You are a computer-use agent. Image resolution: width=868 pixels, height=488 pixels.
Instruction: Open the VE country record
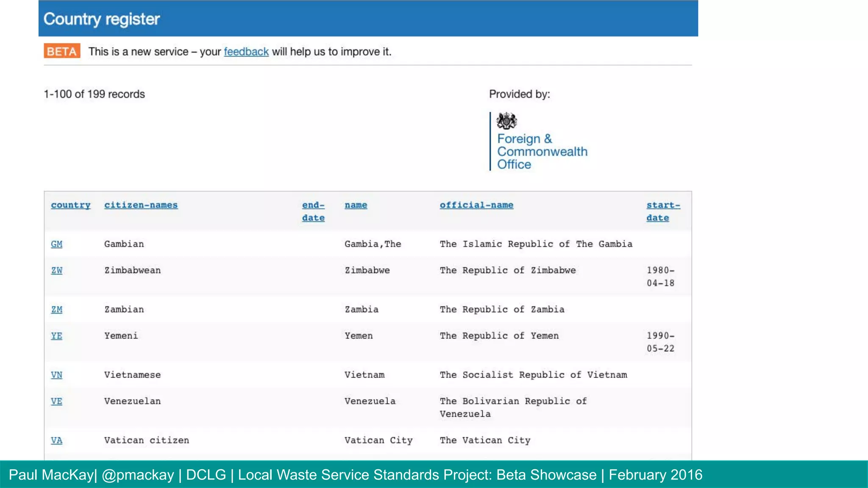pos(57,401)
